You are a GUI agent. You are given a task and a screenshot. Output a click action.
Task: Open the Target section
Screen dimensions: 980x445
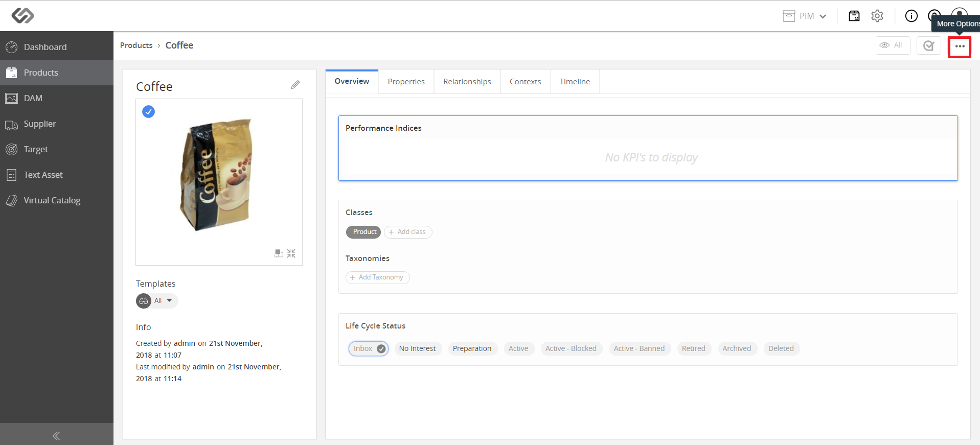(57, 149)
